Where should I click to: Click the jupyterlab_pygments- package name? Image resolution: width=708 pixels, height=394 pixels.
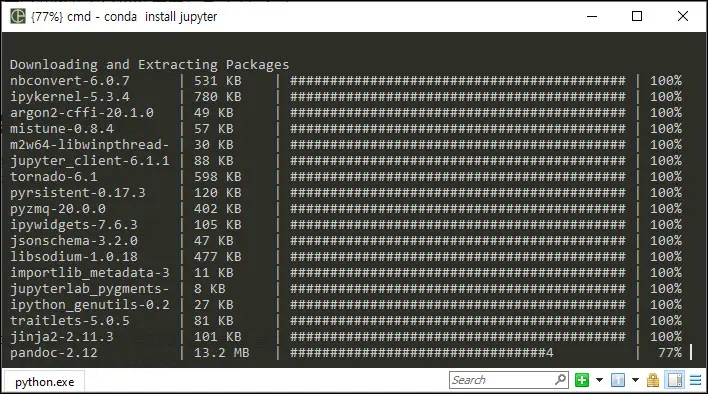(89, 289)
